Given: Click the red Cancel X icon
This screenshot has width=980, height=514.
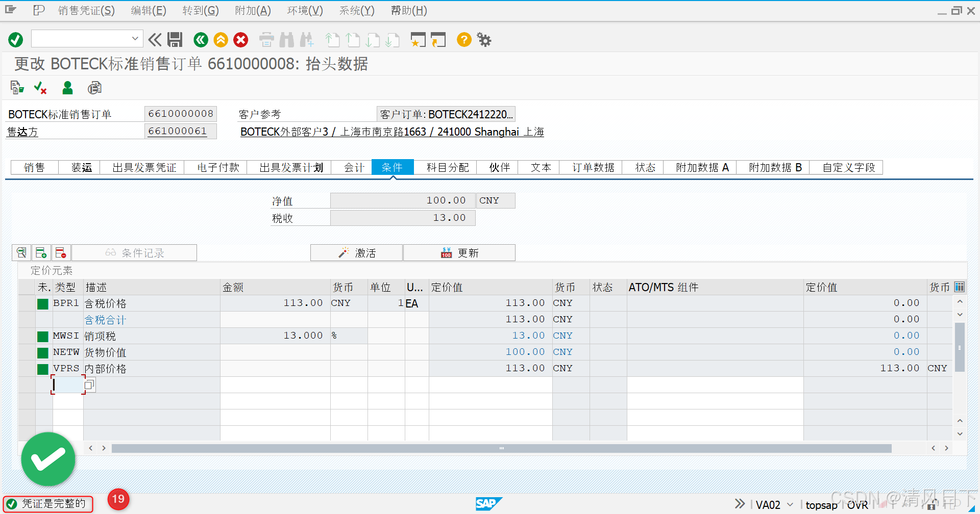Looking at the screenshot, I should pyautogui.click(x=241, y=40).
